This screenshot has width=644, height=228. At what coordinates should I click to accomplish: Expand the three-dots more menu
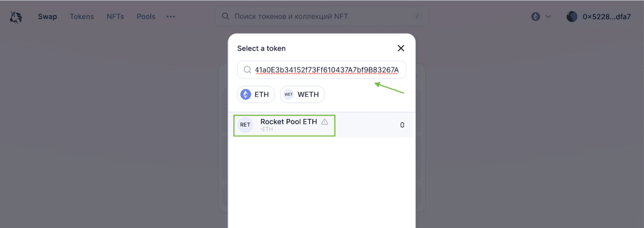point(171,17)
